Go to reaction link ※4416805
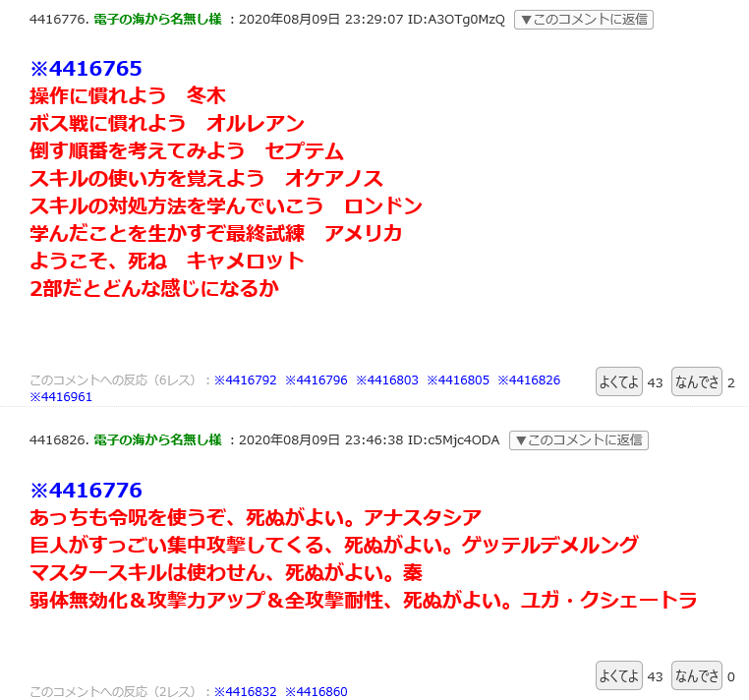Screen dimensions: 749x700 (x=458, y=380)
